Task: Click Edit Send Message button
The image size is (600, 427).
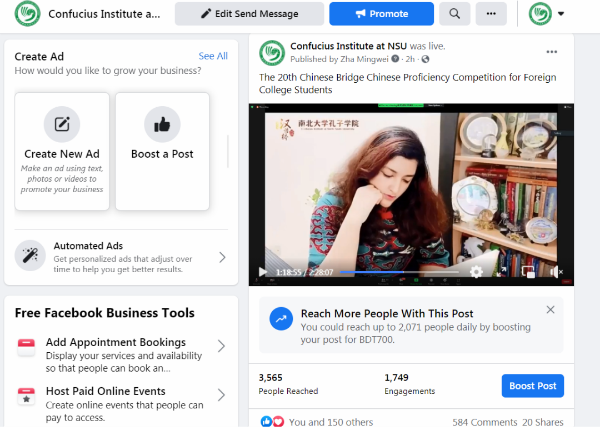Action: point(249,14)
